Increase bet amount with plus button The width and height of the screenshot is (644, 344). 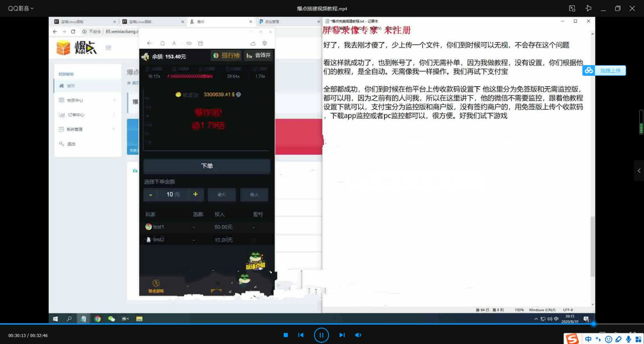195,194
